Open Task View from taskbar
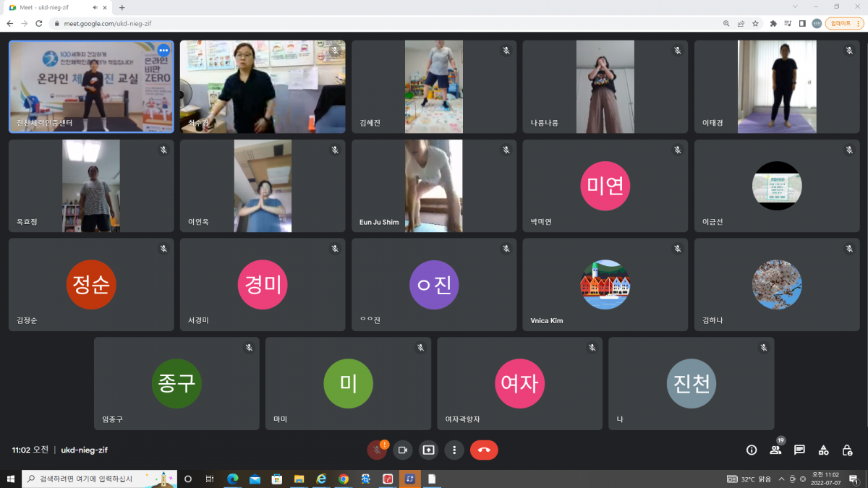 (209, 479)
